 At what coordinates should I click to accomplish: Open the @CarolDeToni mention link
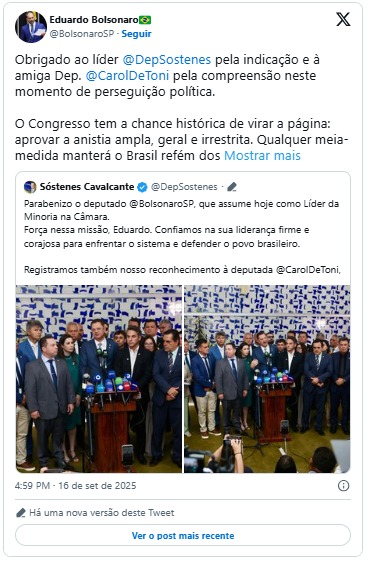(x=127, y=76)
